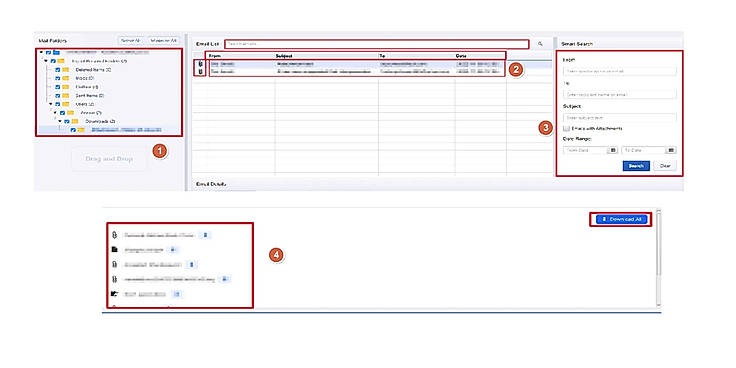Image resolution: width=736 pixels, height=368 pixels.
Task: Focus the Smart Search From field
Action: [x=620, y=71]
